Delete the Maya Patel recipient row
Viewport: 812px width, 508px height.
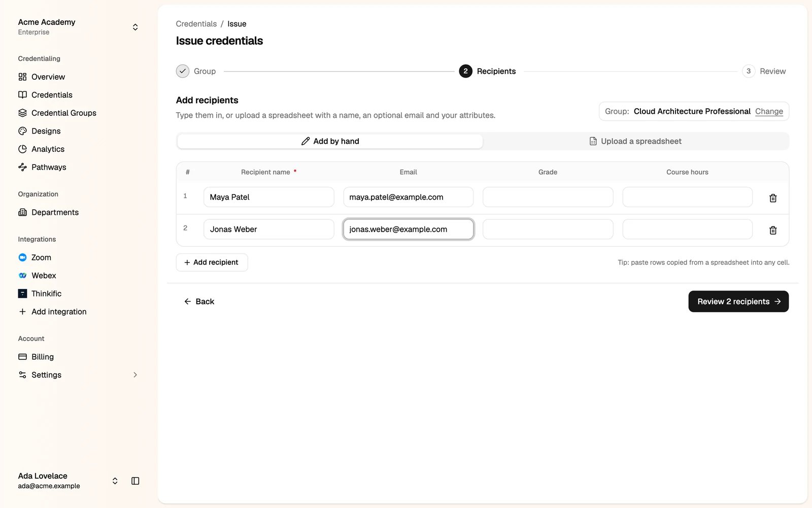point(772,198)
